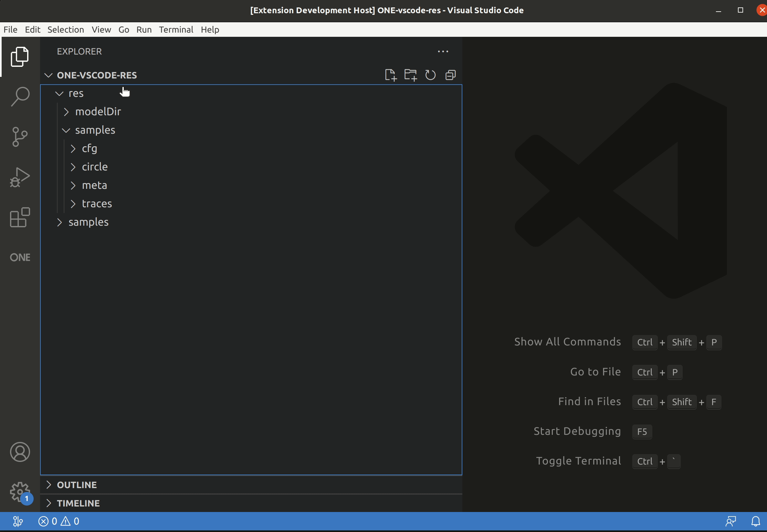This screenshot has height=532, width=767.
Task: Open the Extensions view
Action: click(x=20, y=217)
